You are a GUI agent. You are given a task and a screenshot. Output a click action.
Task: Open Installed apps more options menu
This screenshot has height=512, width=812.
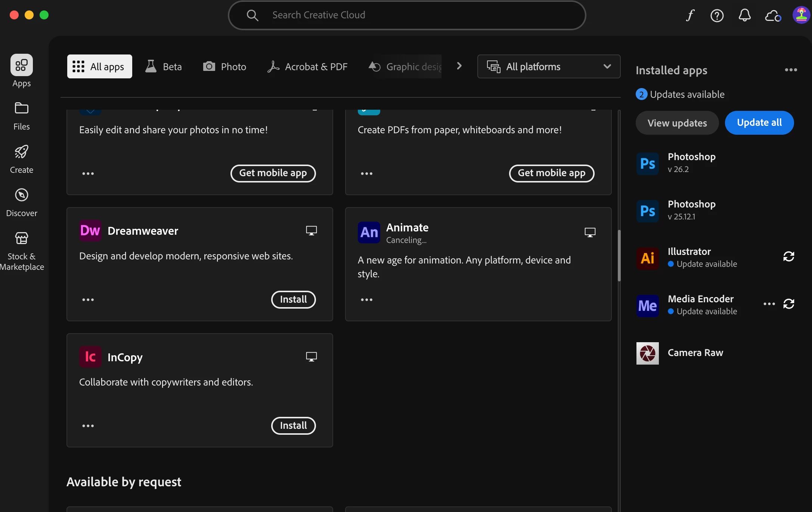(791, 70)
